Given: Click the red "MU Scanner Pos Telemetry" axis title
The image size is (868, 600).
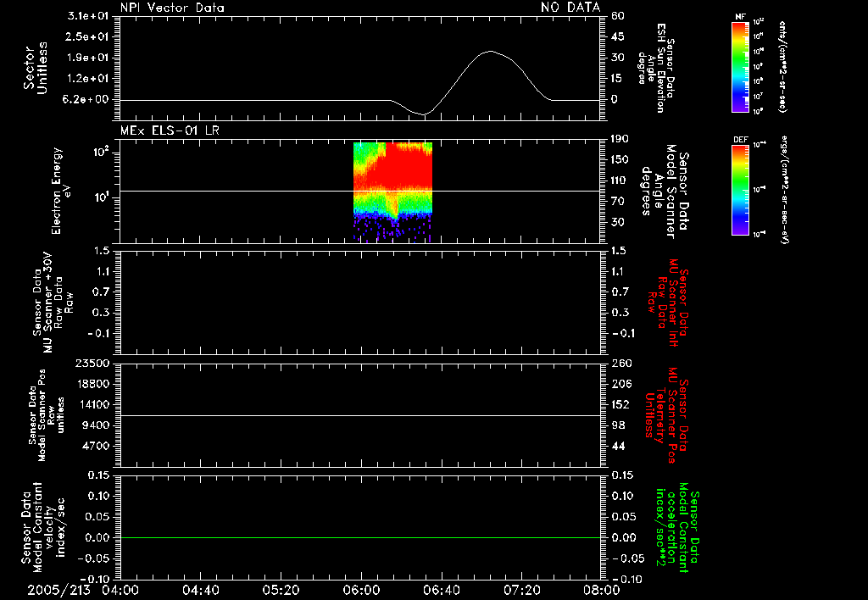Looking at the screenshot, I should click(666, 415).
